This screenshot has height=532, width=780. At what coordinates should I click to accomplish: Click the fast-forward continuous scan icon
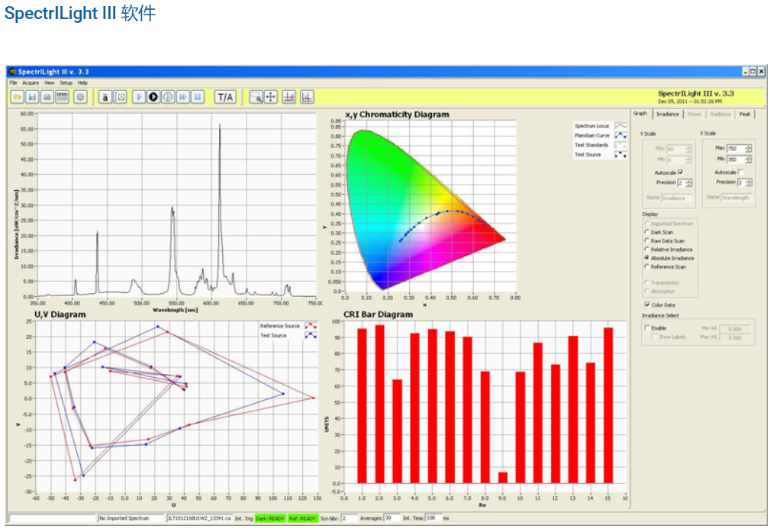183,97
